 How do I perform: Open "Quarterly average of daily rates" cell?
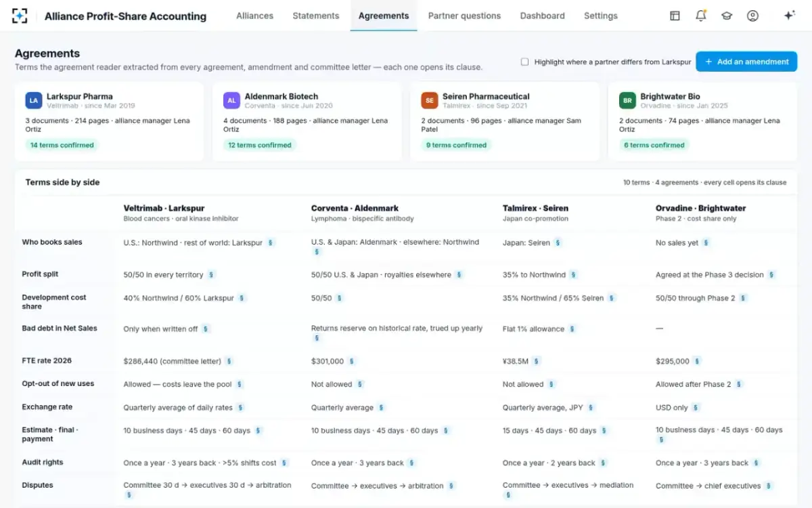point(178,408)
